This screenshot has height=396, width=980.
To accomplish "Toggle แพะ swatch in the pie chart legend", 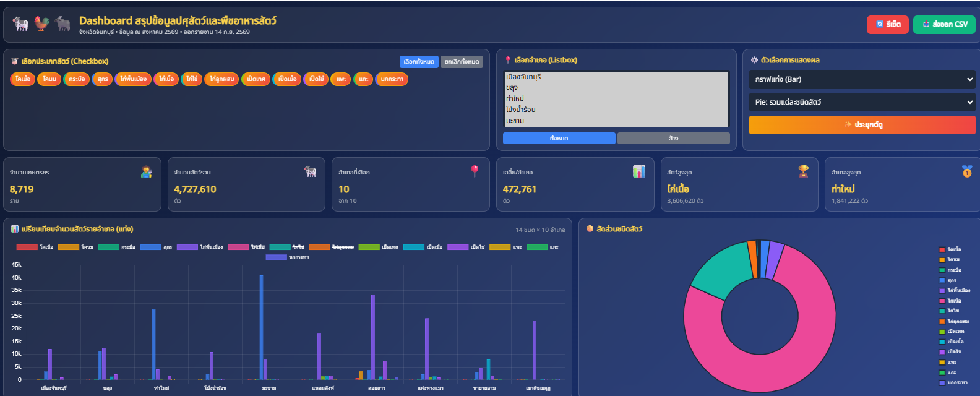I will [942, 362].
